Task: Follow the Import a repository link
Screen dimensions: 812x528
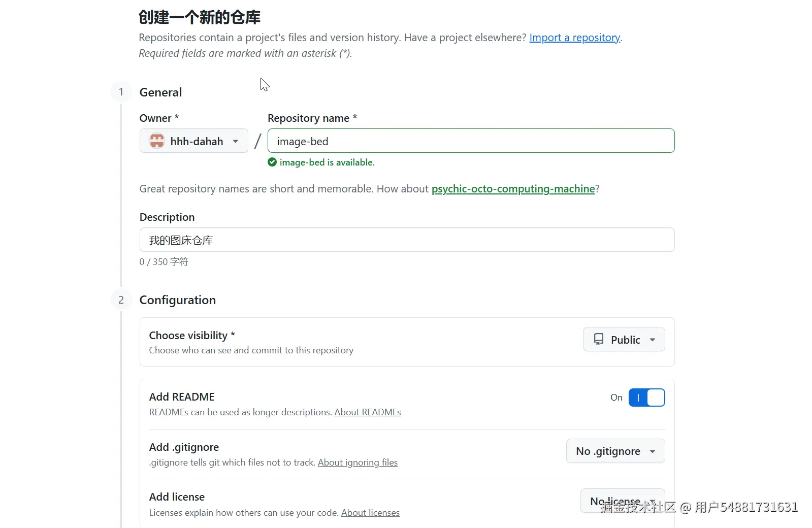Action: (x=574, y=38)
